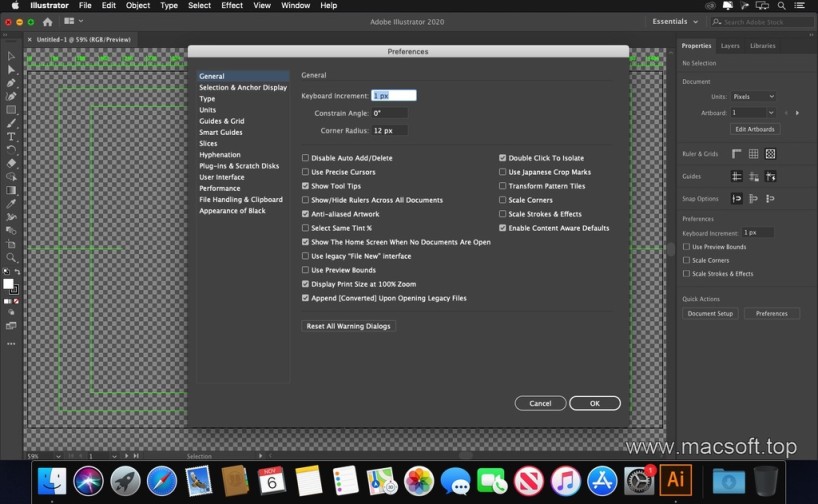Screen dimensions: 818x504
Task: Select the Zoom tool in toolbar
Action: [x=11, y=257]
